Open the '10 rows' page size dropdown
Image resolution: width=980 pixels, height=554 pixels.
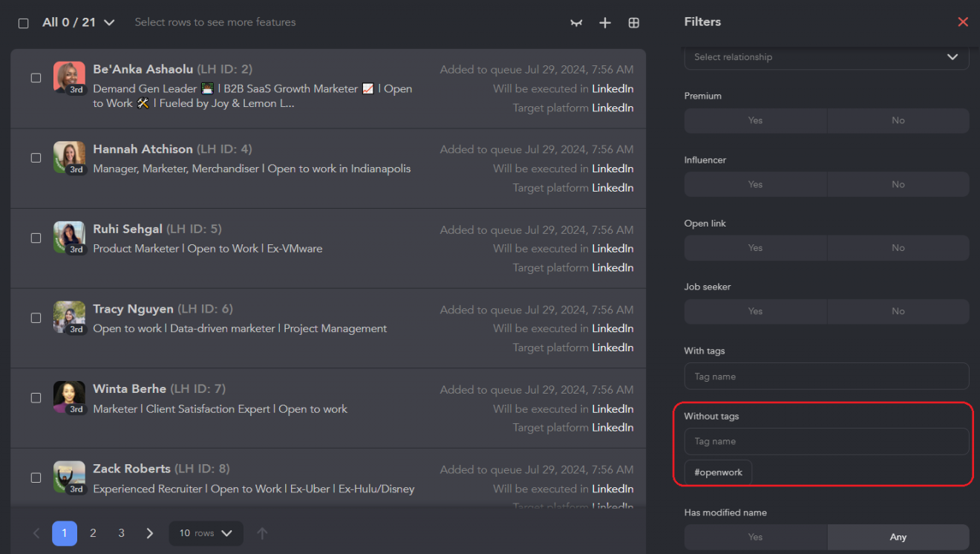[x=206, y=533]
